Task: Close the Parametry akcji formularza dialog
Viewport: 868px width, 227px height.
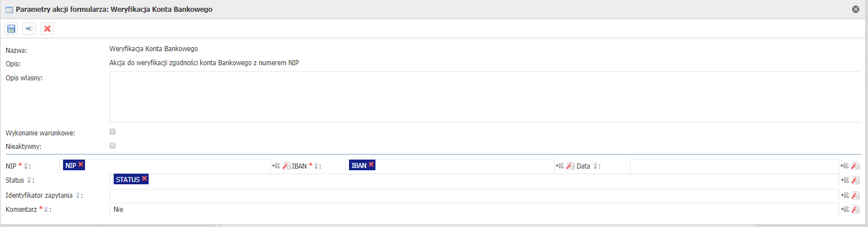Action: click(x=856, y=9)
